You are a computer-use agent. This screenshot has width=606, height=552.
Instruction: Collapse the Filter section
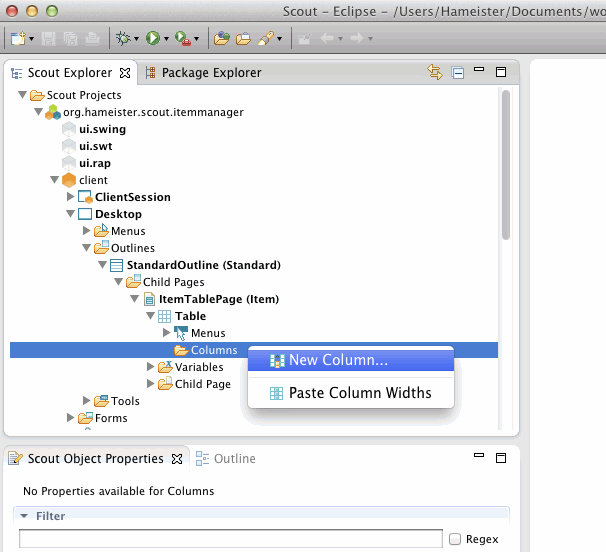click(x=24, y=516)
